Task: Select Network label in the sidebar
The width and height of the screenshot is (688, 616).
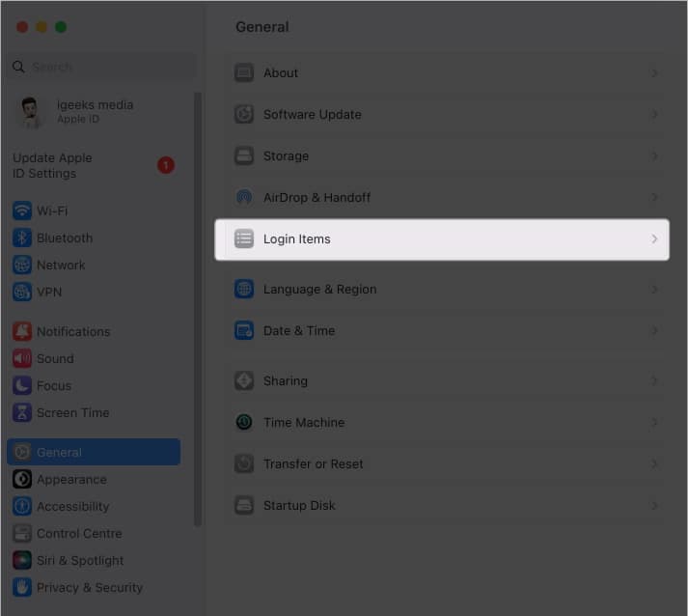Action: pyautogui.click(x=61, y=265)
